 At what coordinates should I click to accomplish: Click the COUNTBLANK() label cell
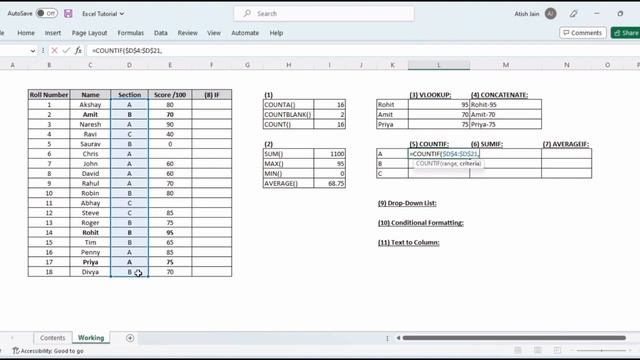pos(289,115)
